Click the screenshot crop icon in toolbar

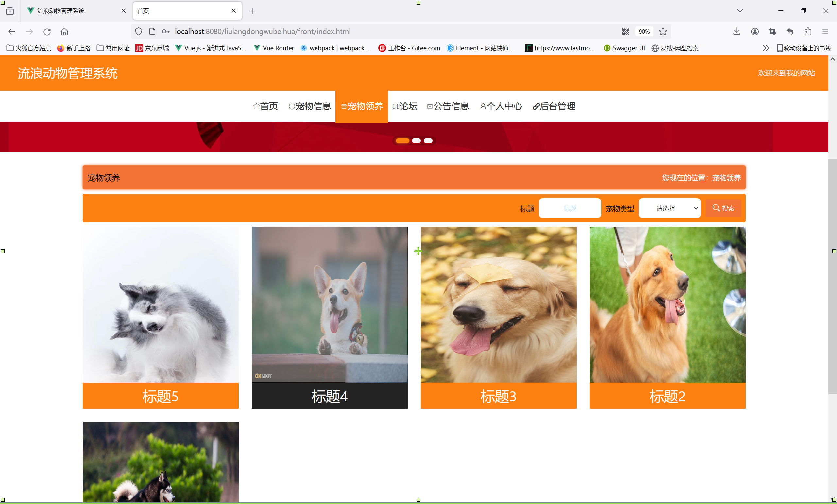coord(772,32)
